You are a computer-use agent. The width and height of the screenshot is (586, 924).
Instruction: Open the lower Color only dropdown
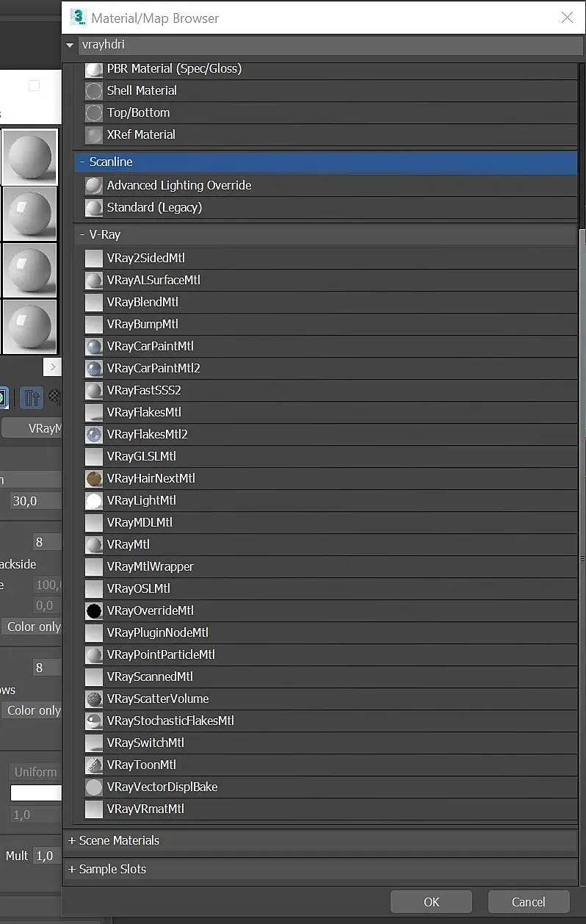(x=32, y=710)
